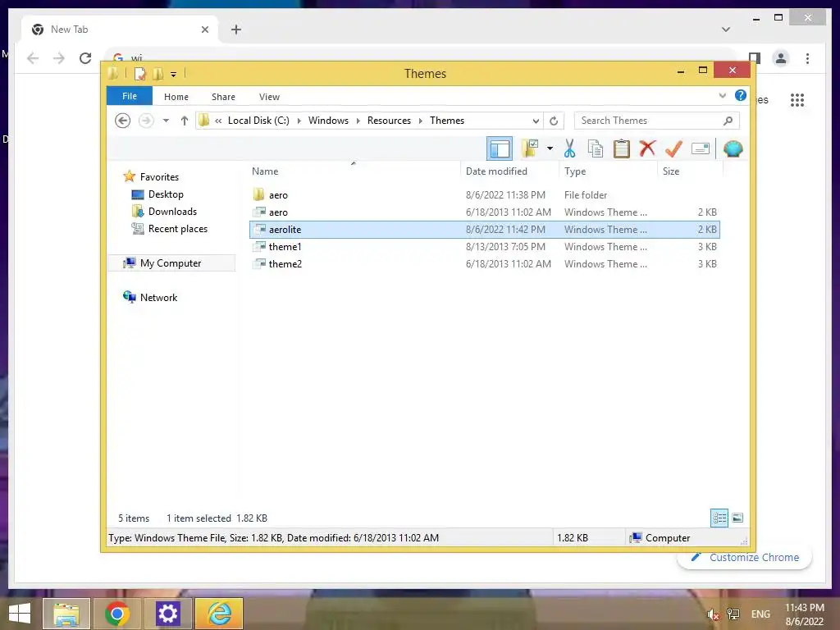This screenshot has height=630, width=840.
Task: Select the aerolite theme file
Action: point(484,230)
